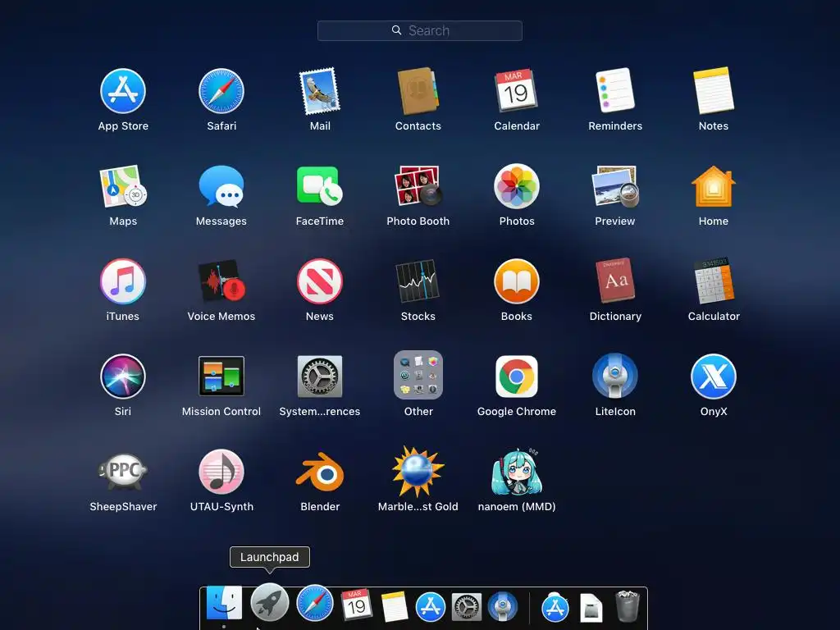Open Contacts app

click(x=418, y=91)
